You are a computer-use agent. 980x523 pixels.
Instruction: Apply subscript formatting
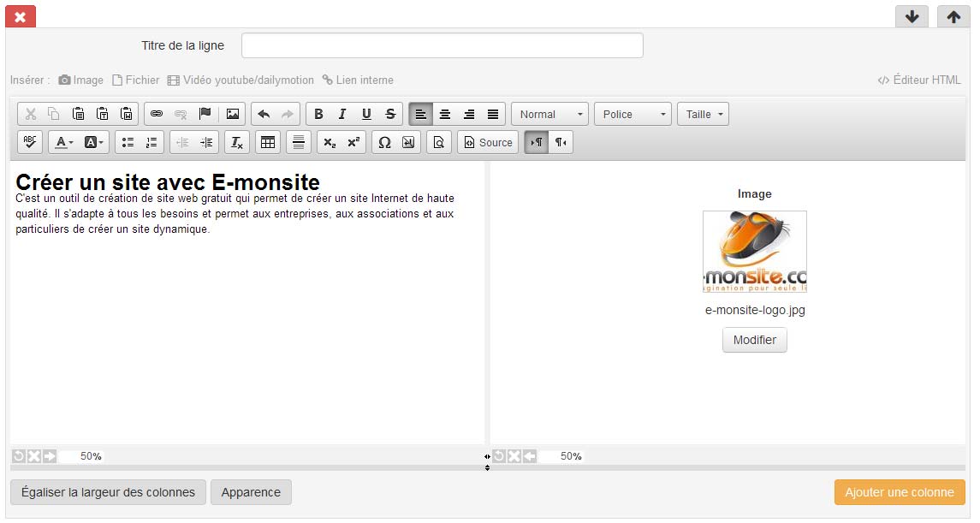[330, 142]
